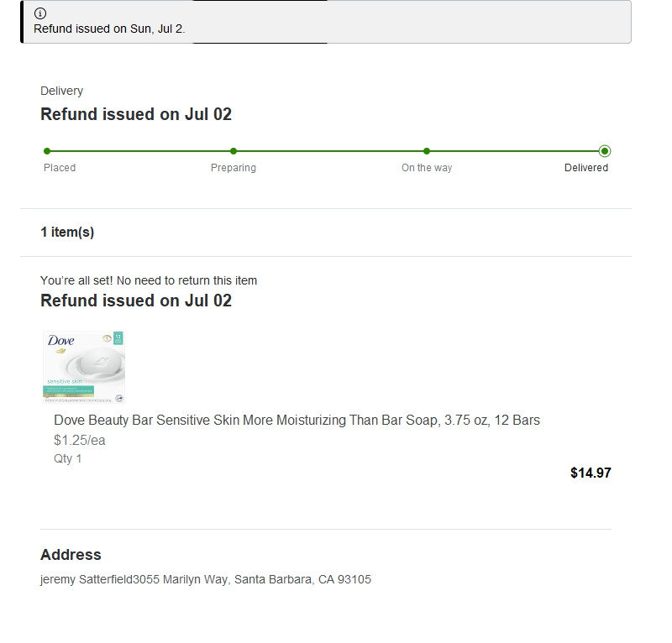Click the info icon in the refund banner
This screenshot has width=672, height=643.
tap(40, 13)
